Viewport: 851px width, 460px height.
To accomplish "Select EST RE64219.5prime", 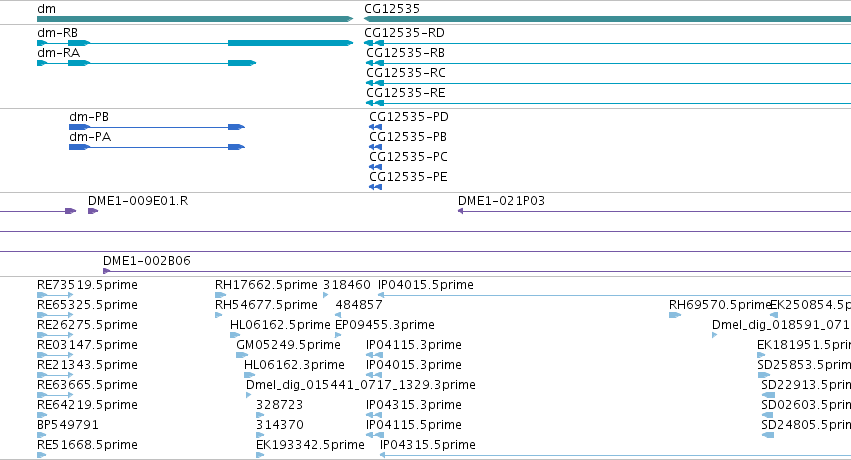I will (x=87, y=405).
